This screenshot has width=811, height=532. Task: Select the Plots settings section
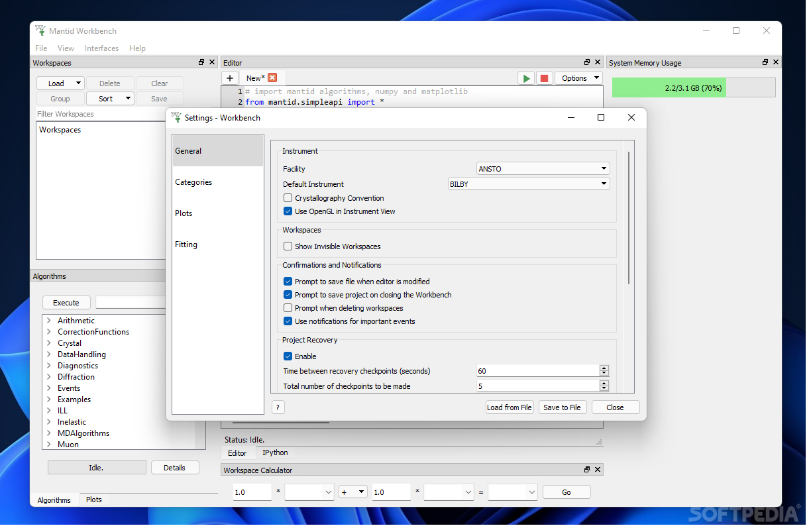pyautogui.click(x=217, y=213)
